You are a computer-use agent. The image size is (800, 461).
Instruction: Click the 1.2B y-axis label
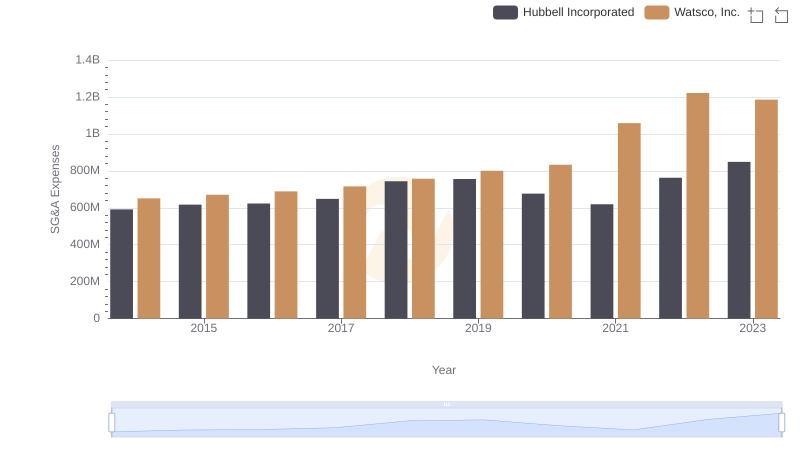88,97
